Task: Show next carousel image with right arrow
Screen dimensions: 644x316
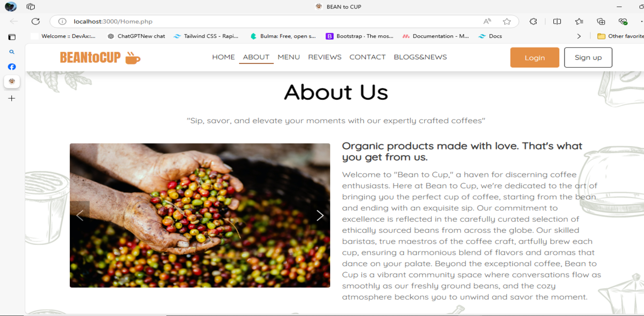Action: [320, 215]
